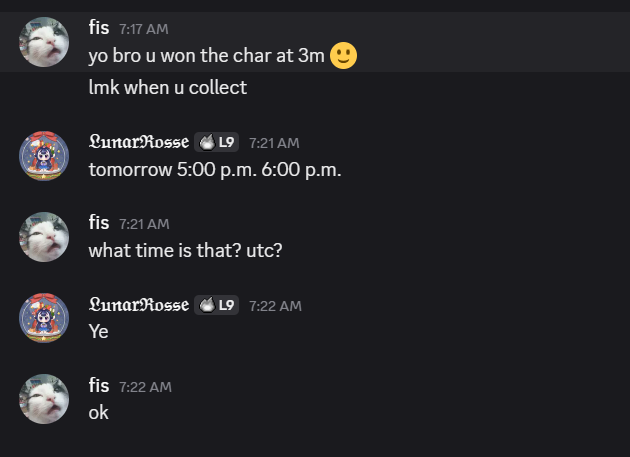630x457 pixels.
Task: Click fis's avatar beside the 7:17 AM message
Action: point(44,42)
